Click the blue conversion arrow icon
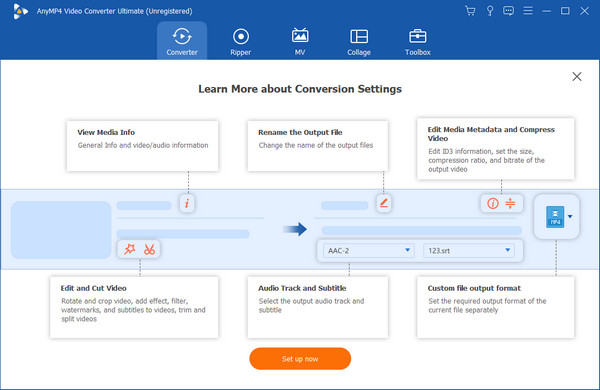 click(295, 229)
